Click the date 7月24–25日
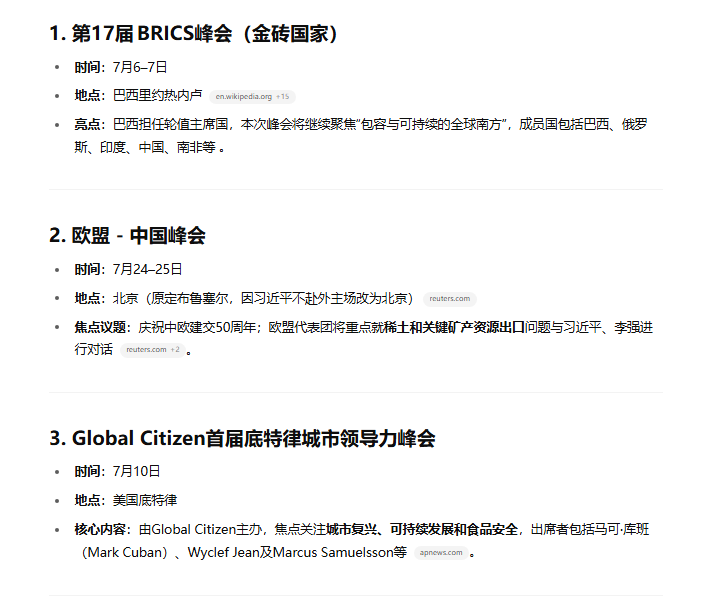The image size is (705, 598). point(147,270)
